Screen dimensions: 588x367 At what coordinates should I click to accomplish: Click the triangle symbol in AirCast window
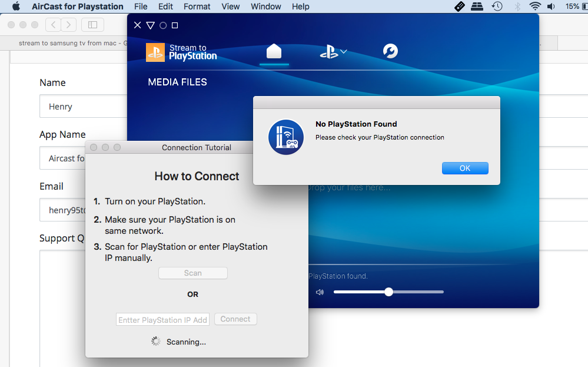pos(150,25)
